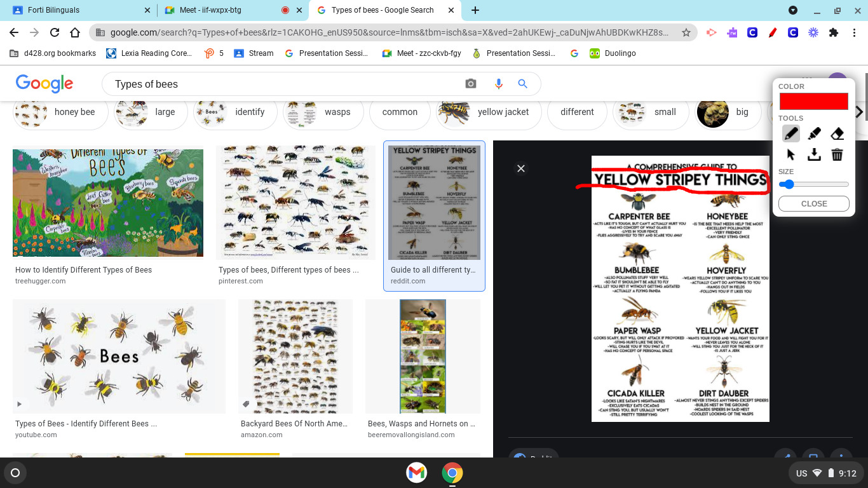Open the Chrome extensions puzzle icon

coord(834,32)
